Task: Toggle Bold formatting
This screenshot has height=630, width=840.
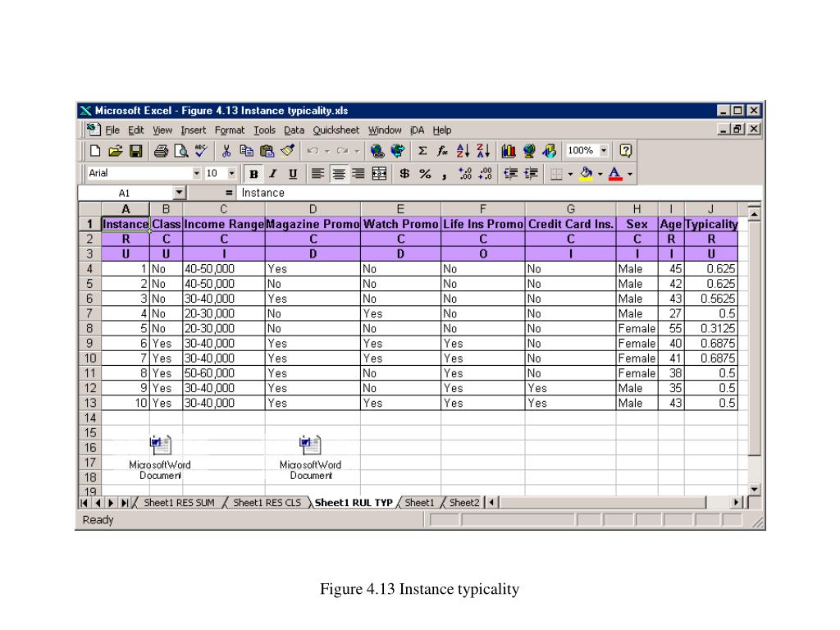Action: [x=253, y=174]
